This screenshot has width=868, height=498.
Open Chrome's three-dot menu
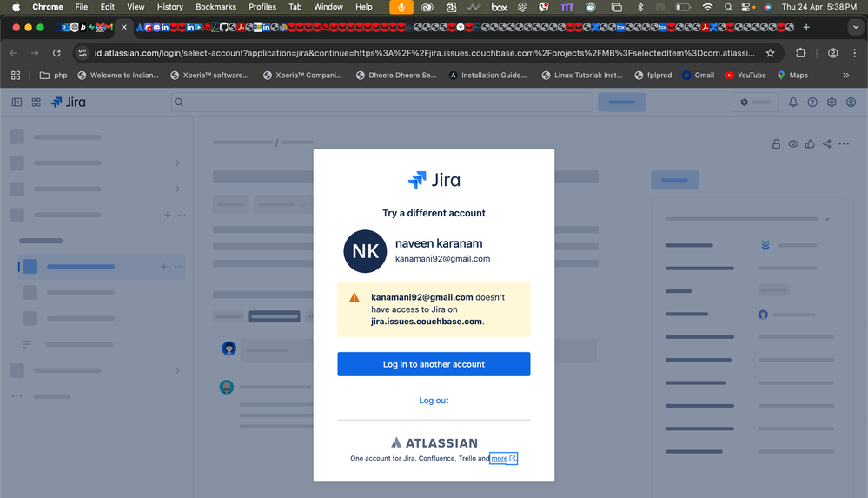click(x=854, y=53)
